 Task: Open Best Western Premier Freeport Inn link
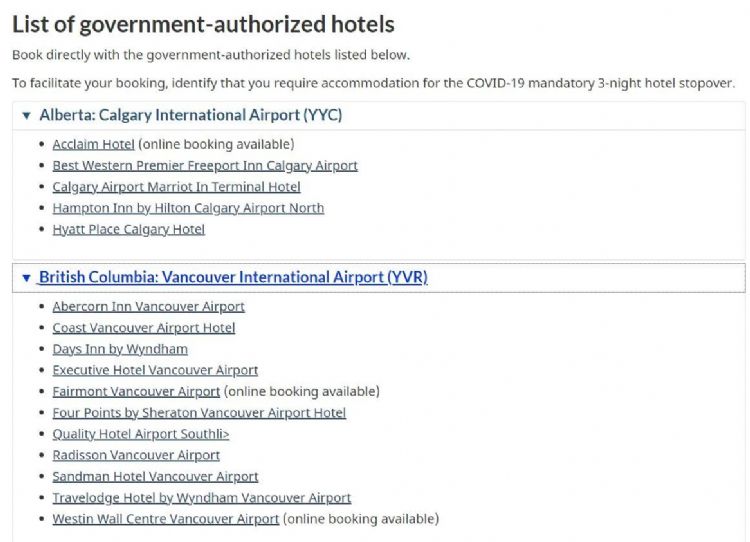click(204, 165)
